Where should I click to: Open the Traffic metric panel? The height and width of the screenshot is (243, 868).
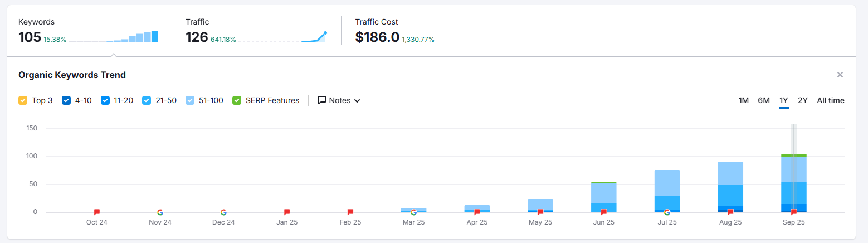point(256,31)
